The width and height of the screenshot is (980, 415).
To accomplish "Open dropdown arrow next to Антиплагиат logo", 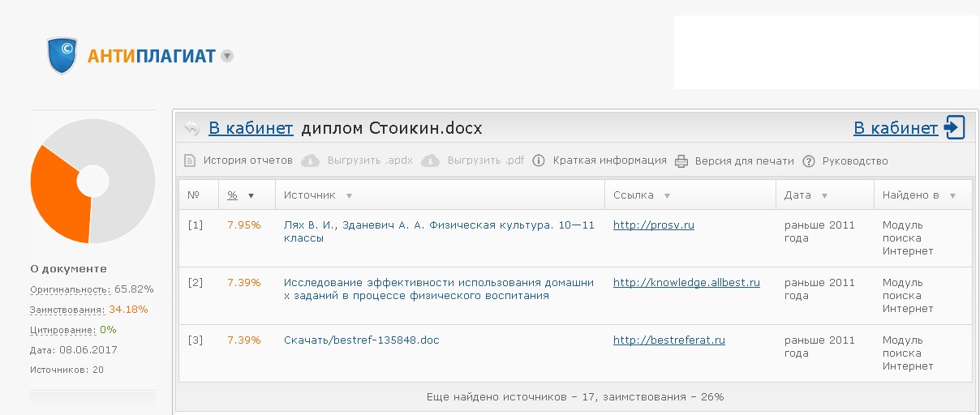I will point(227,56).
